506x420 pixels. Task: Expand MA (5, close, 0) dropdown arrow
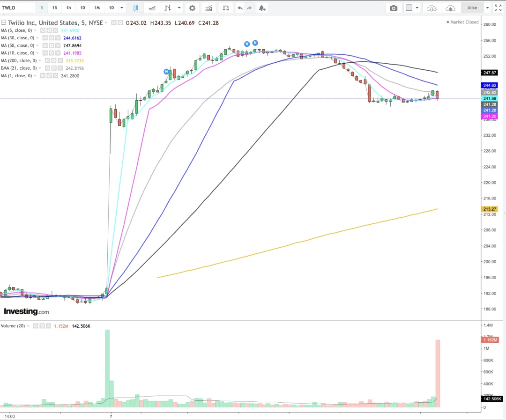[x=35, y=30]
